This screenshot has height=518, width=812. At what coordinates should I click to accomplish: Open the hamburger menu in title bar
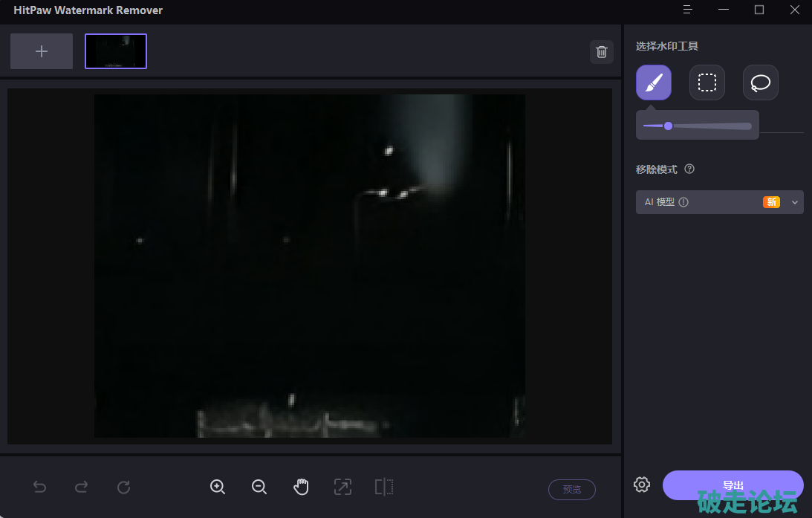pyautogui.click(x=688, y=10)
